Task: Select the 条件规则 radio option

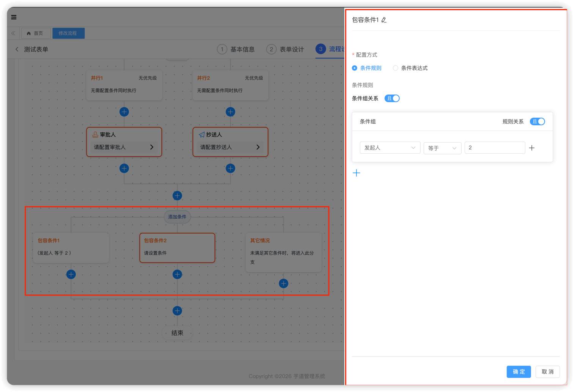Action: [355, 68]
